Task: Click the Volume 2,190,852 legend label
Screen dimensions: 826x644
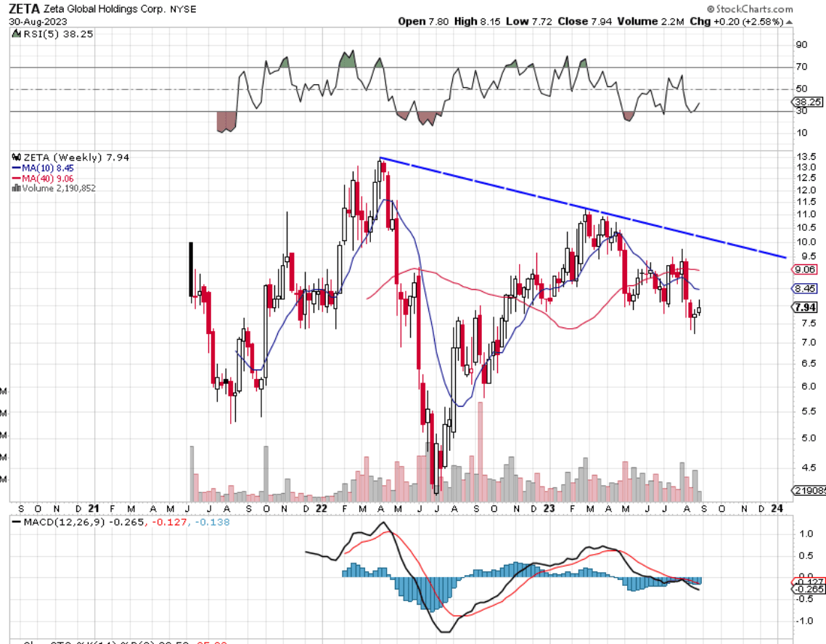Action: point(59,188)
